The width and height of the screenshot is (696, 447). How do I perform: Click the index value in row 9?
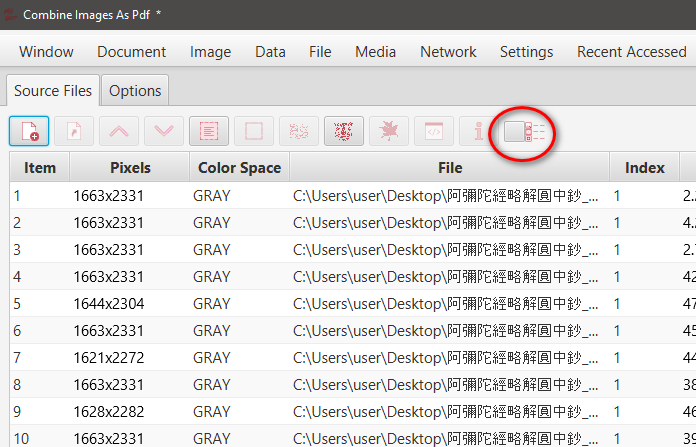(617, 411)
